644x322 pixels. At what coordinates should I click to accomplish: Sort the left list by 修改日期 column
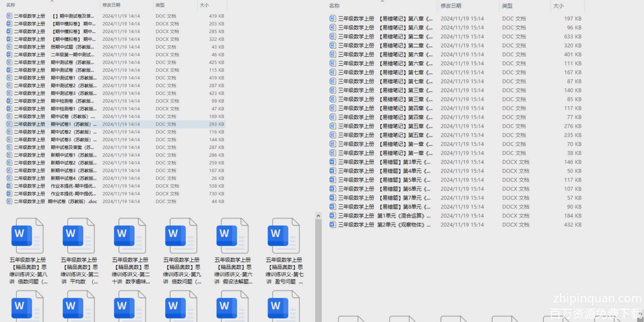click(111, 5)
